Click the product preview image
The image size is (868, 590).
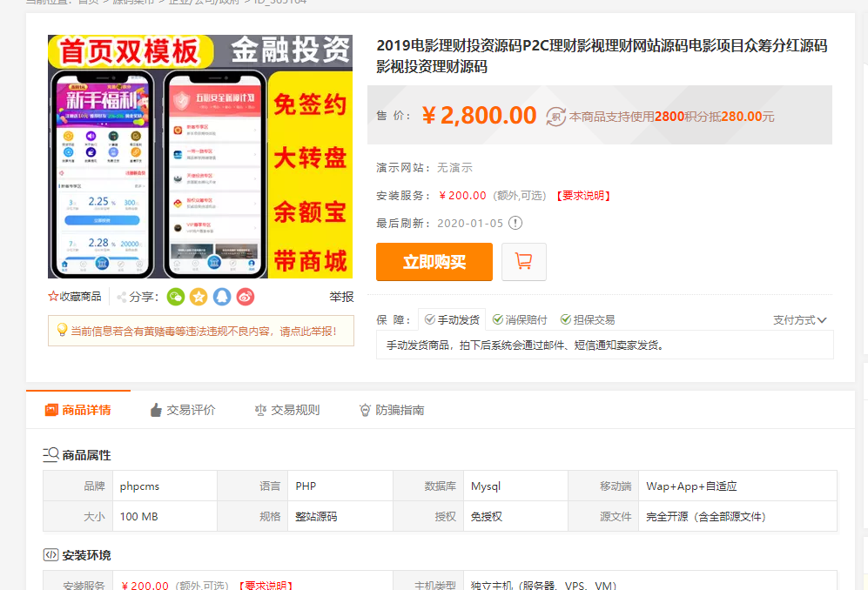click(200, 157)
